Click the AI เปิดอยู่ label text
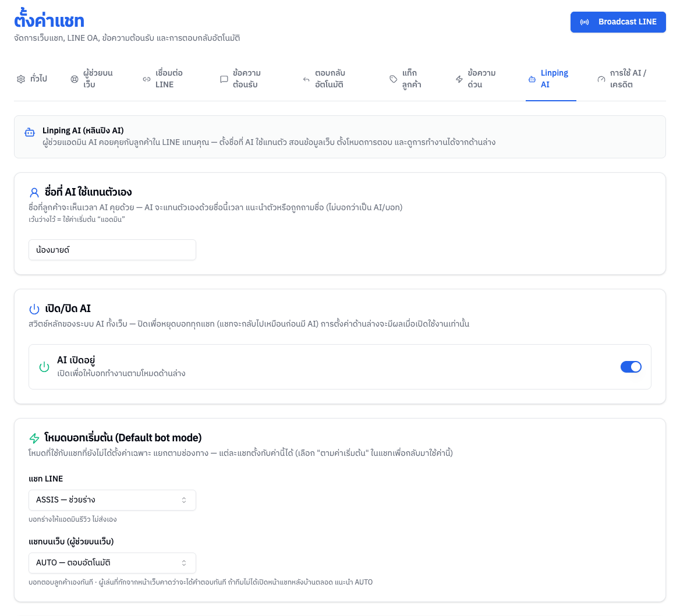Screen dimensions: 680x616 coord(76,360)
